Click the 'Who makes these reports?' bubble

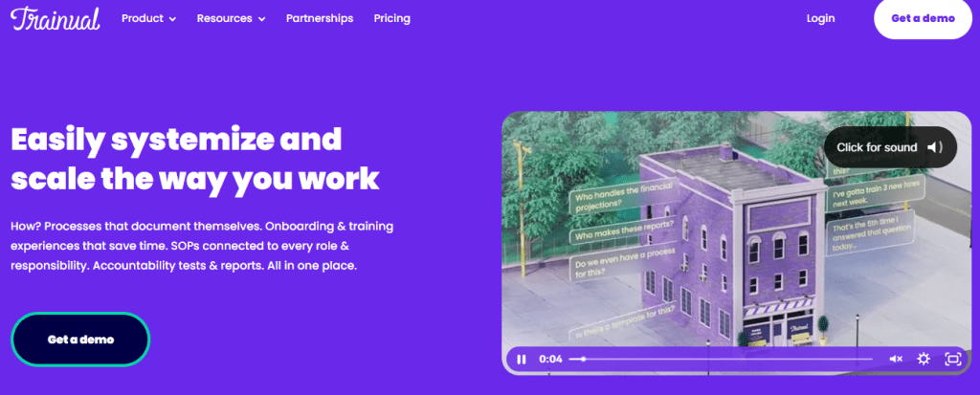coord(622,230)
